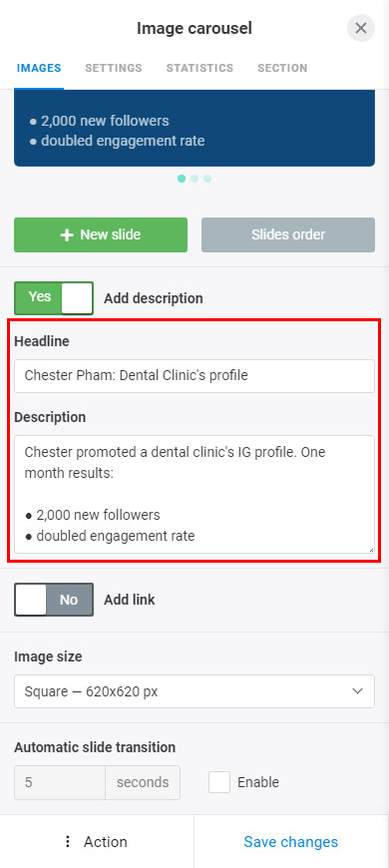Click the plus icon on New slide
This screenshot has height=868, width=389.
(x=67, y=234)
